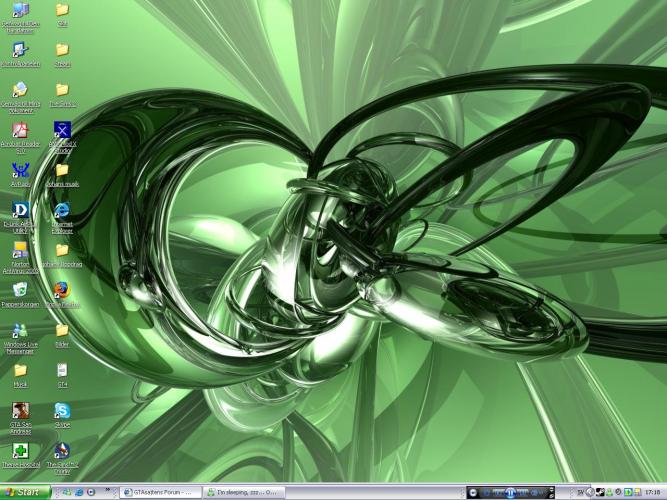Open GTA San Andreas shortcut
667x500 pixels.
coord(20,411)
